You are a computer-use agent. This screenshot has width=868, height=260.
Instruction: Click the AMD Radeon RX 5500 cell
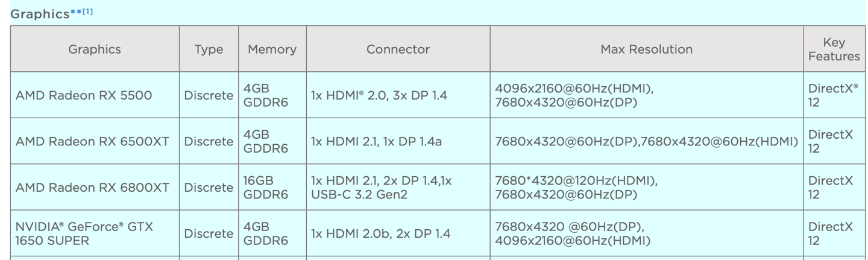tap(84, 95)
